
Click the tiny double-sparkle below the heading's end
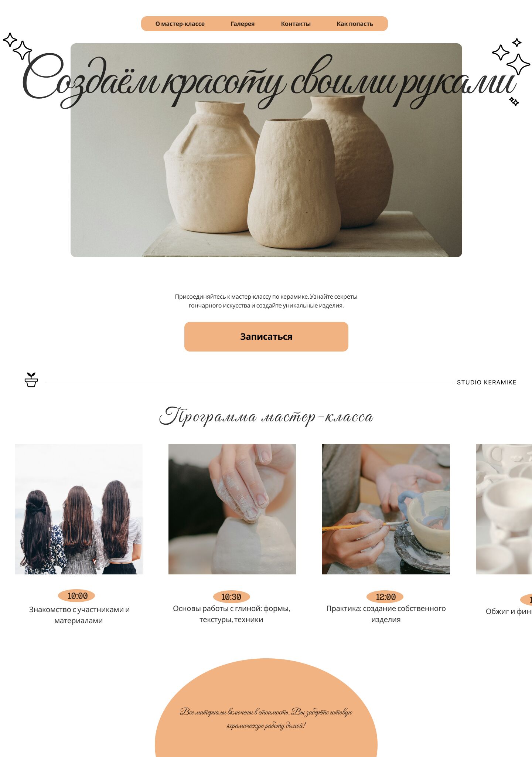pyautogui.click(x=514, y=101)
